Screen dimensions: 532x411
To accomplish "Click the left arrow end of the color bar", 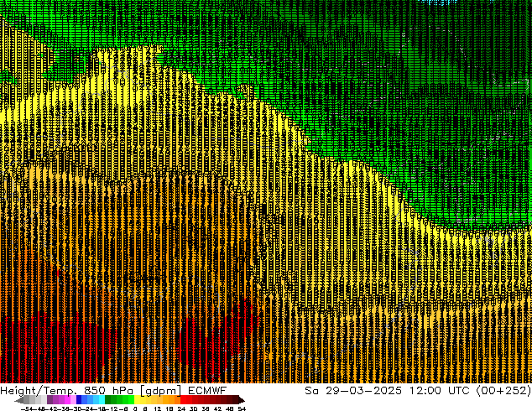I will [x=18, y=400].
